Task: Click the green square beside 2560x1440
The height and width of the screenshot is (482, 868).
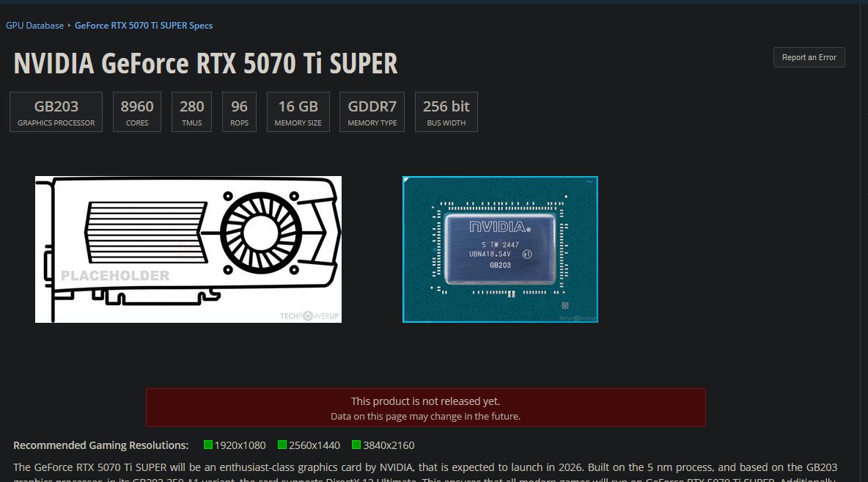Action: click(282, 445)
